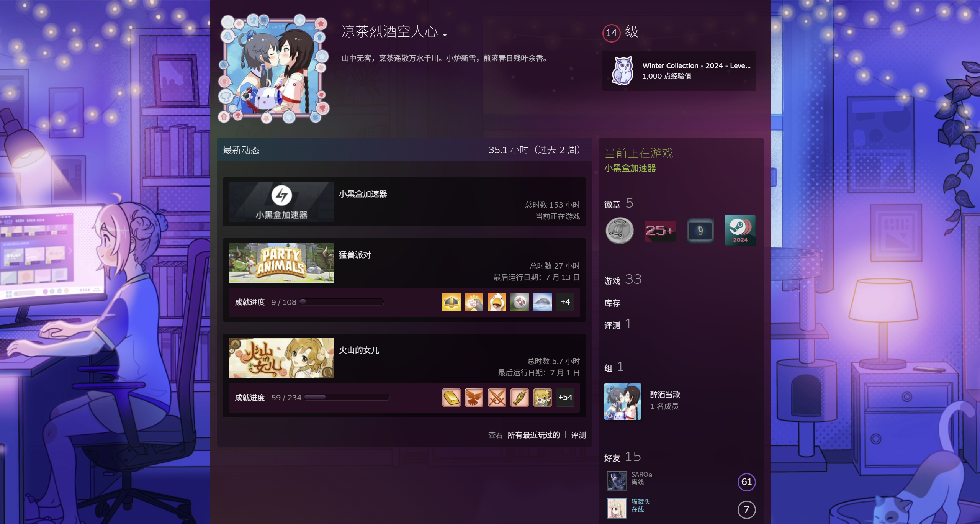The height and width of the screenshot is (524, 980).
Task: Select the 35.1 小时 (过去 2 周) playtime text
Action: pyautogui.click(x=534, y=150)
